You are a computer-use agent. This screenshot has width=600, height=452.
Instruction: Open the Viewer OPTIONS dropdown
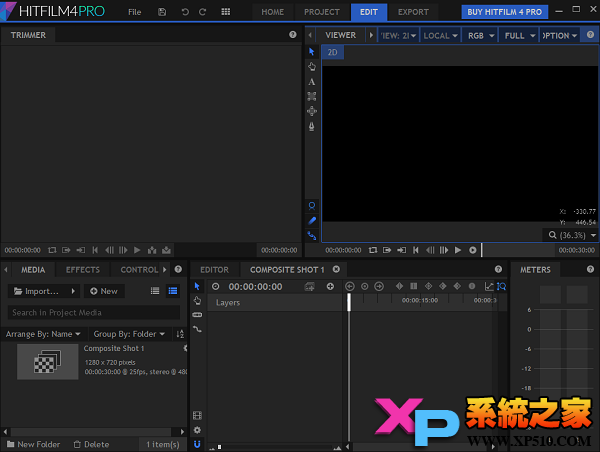pos(560,36)
